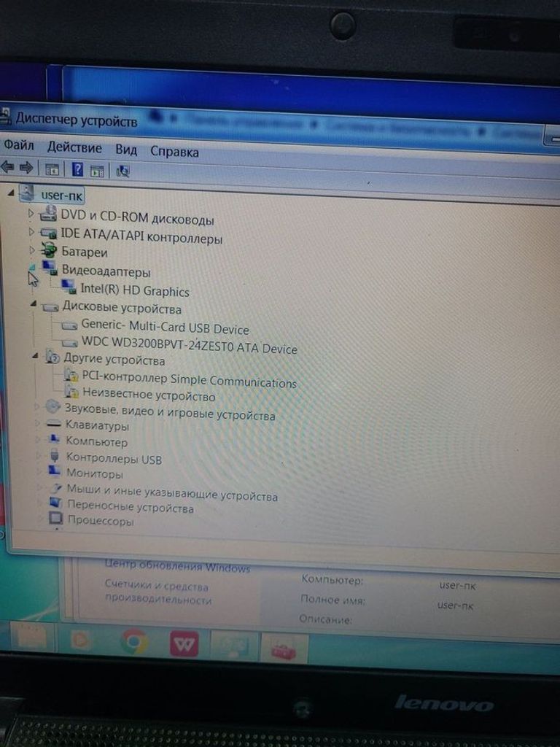
Task: Select the Процессоры row text
Action: coord(101,520)
